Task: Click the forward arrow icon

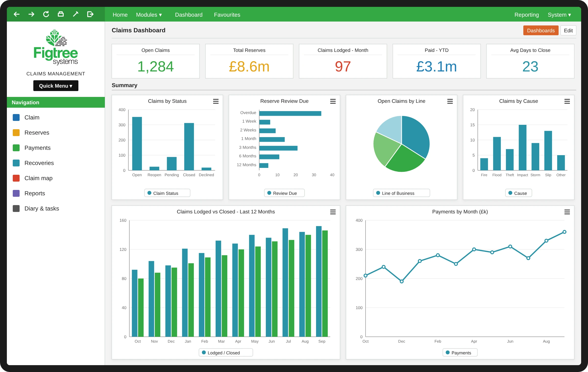Action: [31, 14]
